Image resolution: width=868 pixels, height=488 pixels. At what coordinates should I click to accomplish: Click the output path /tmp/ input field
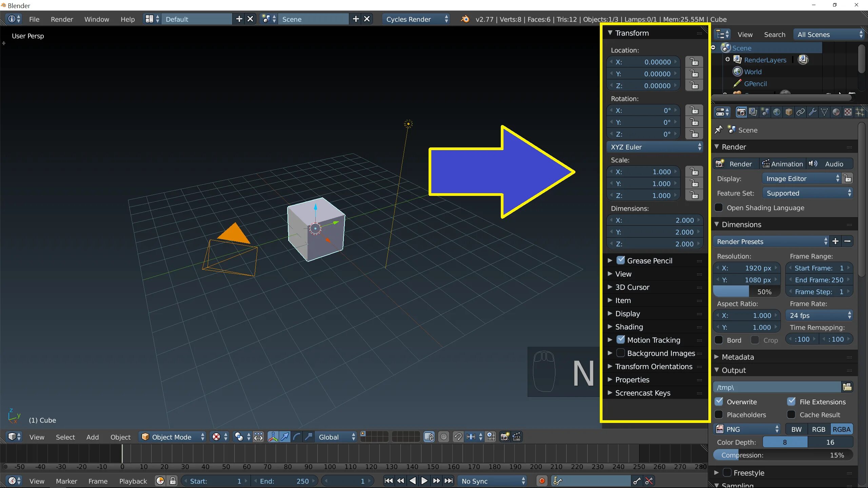coord(777,387)
